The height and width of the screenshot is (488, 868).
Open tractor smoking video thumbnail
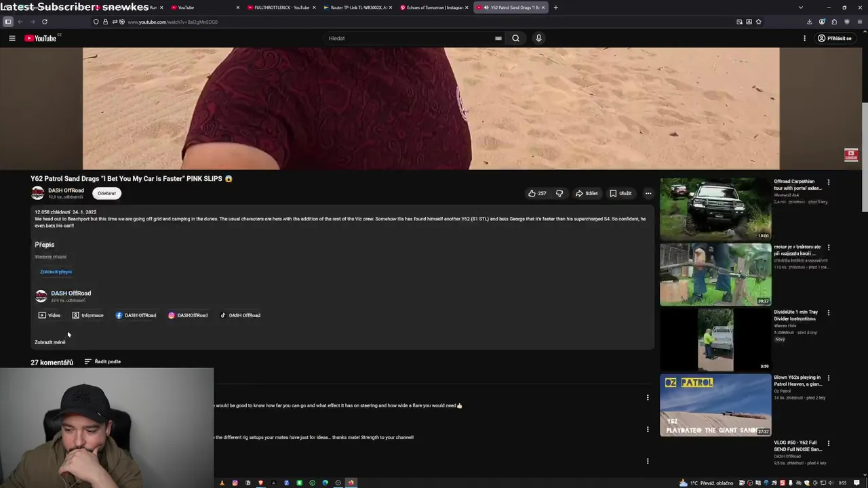coord(715,274)
